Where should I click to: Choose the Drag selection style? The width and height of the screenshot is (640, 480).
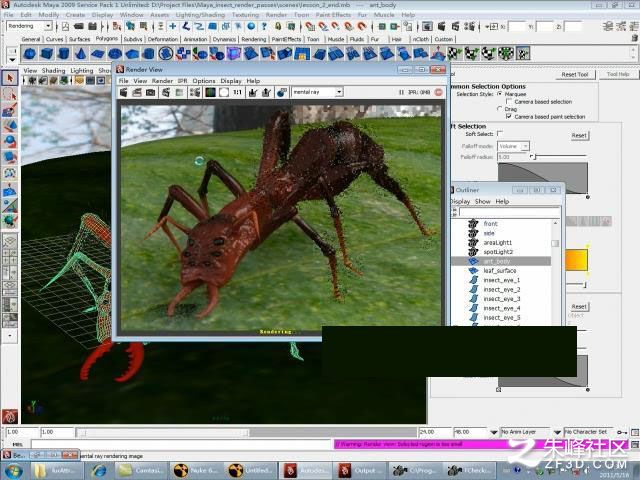[500, 109]
